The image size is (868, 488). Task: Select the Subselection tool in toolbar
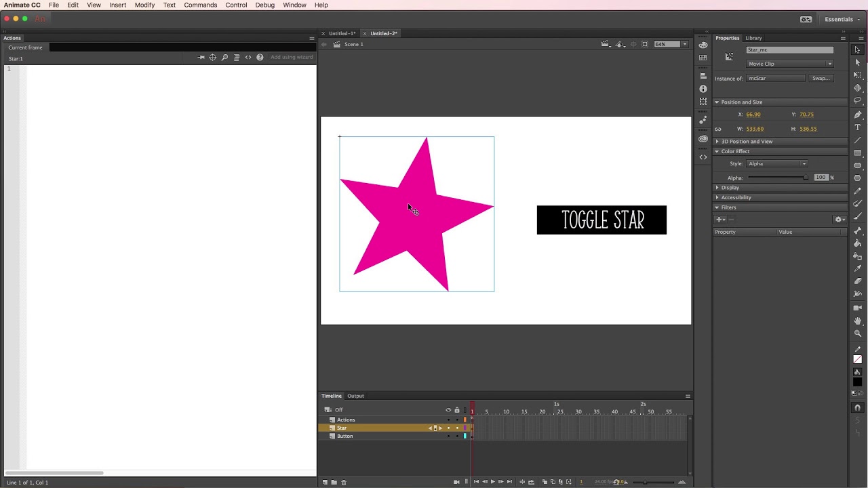tap(857, 62)
